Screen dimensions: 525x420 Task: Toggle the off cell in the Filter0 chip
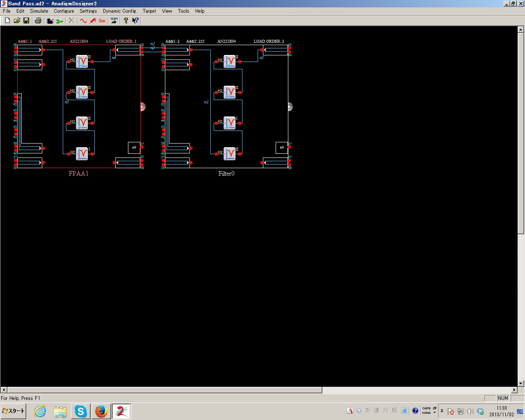coord(282,148)
